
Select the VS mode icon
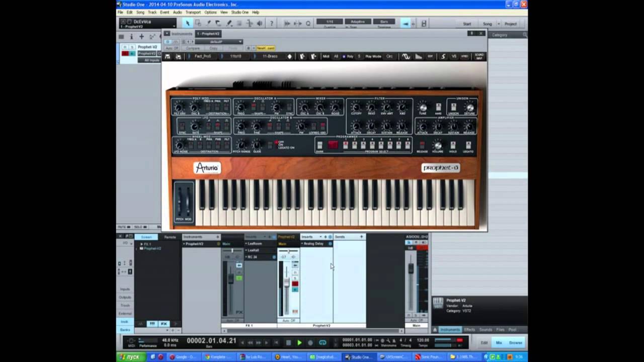pos(454,56)
